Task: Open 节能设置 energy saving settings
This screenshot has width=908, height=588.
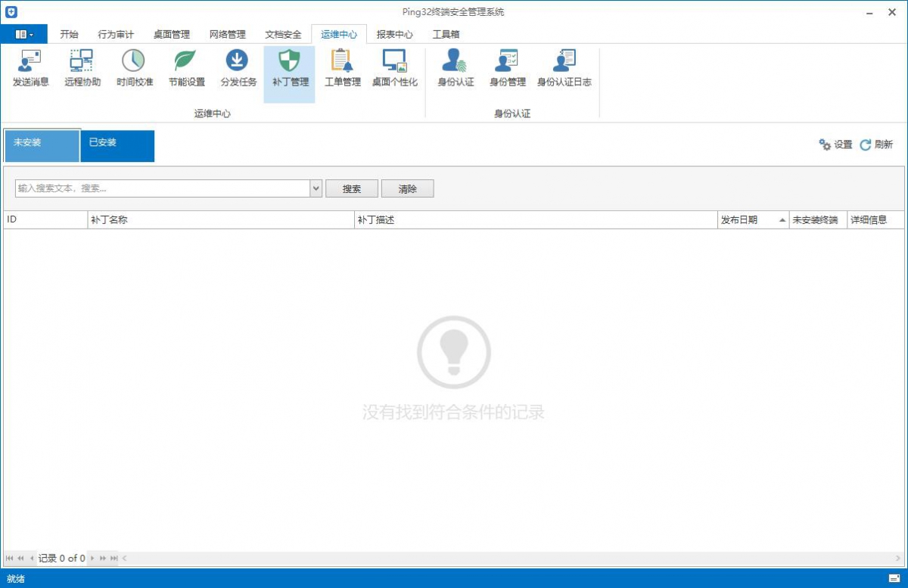Action: click(x=186, y=68)
